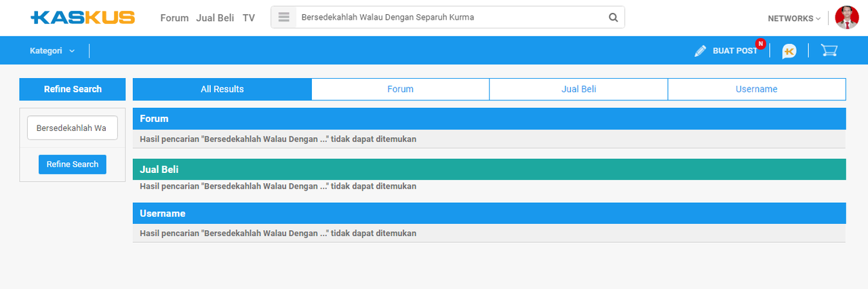Switch to the Forum results tab
This screenshot has width=868, height=289.
tap(401, 89)
